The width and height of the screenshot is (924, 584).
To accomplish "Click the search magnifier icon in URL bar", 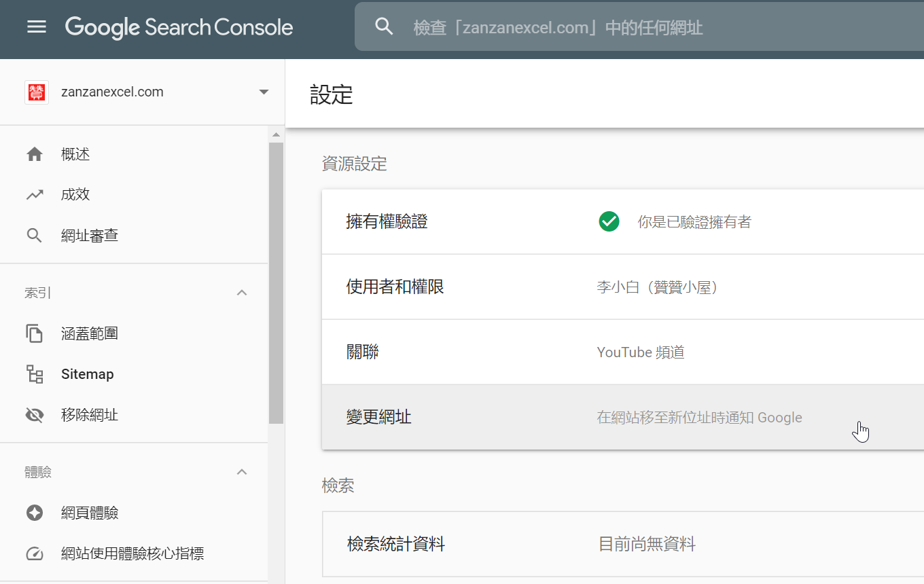I will point(385,27).
